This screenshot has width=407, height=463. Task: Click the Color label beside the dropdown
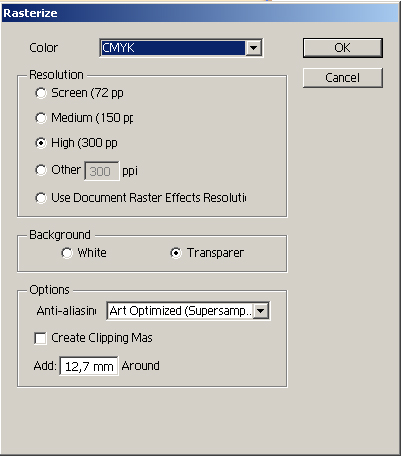43,48
